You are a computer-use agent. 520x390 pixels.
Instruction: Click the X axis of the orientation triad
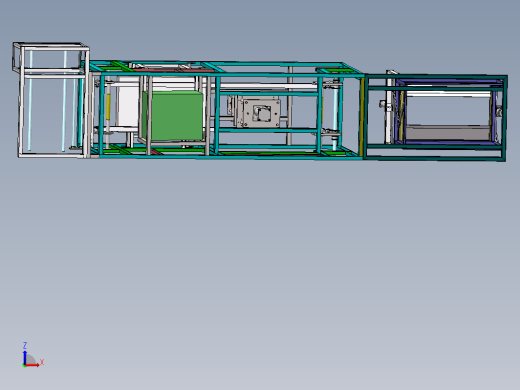click(x=33, y=365)
